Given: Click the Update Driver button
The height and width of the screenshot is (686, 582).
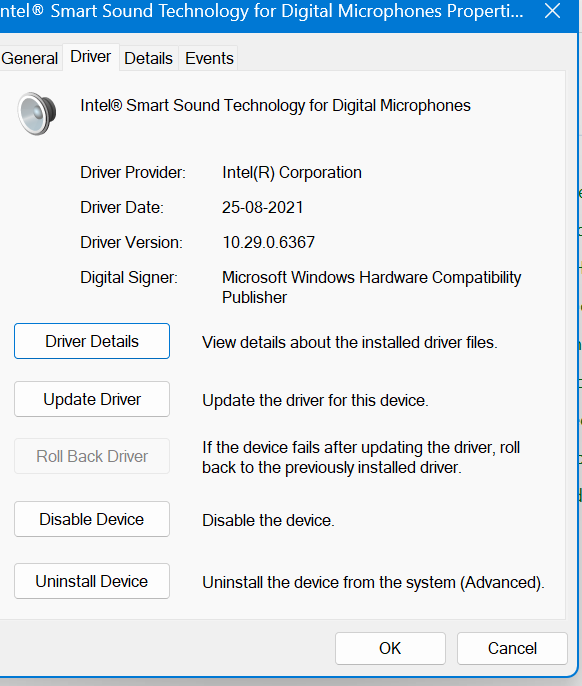Looking at the screenshot, I should (x=92, y=399).
